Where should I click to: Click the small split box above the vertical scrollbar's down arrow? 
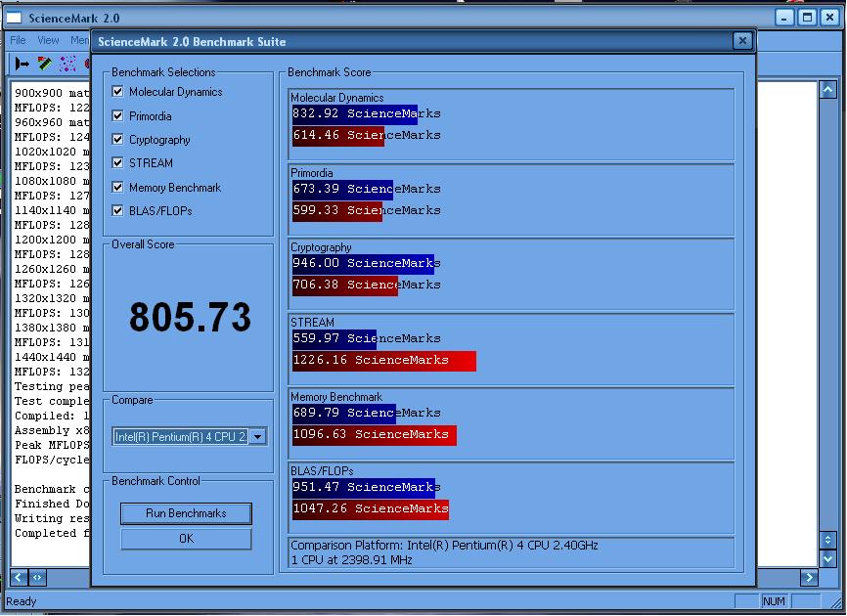[827, 540]
